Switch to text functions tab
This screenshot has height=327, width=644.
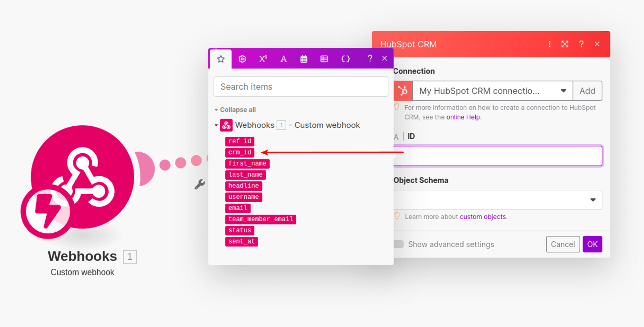click(283, 59)
